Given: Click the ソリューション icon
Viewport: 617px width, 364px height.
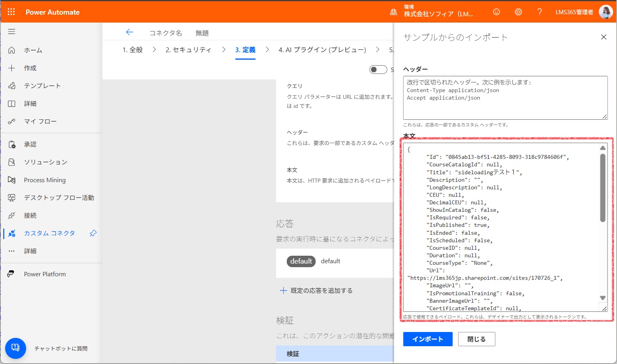Looking at the screenshot, I should click(11, 162).
